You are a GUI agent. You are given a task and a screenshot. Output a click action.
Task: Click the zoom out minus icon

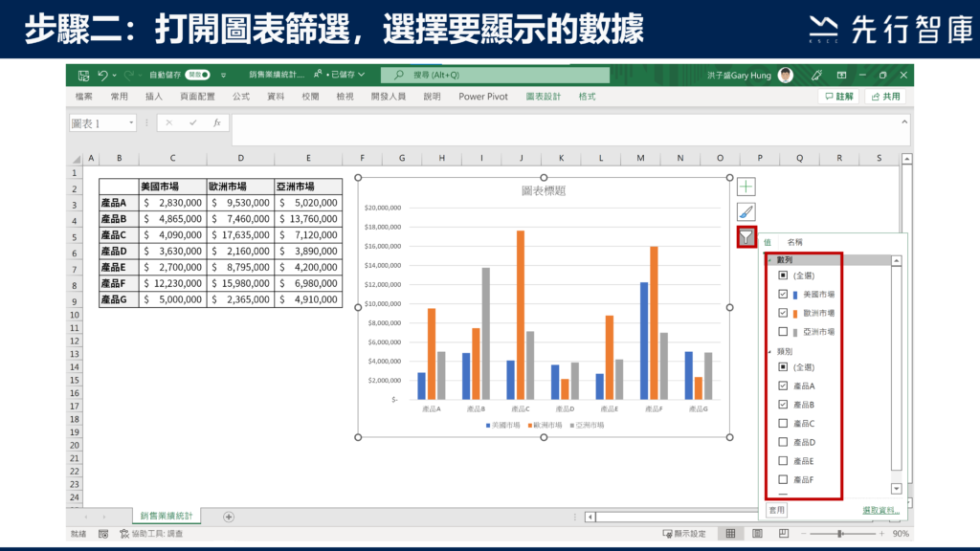pyautogui.click(x=804, y=534)
